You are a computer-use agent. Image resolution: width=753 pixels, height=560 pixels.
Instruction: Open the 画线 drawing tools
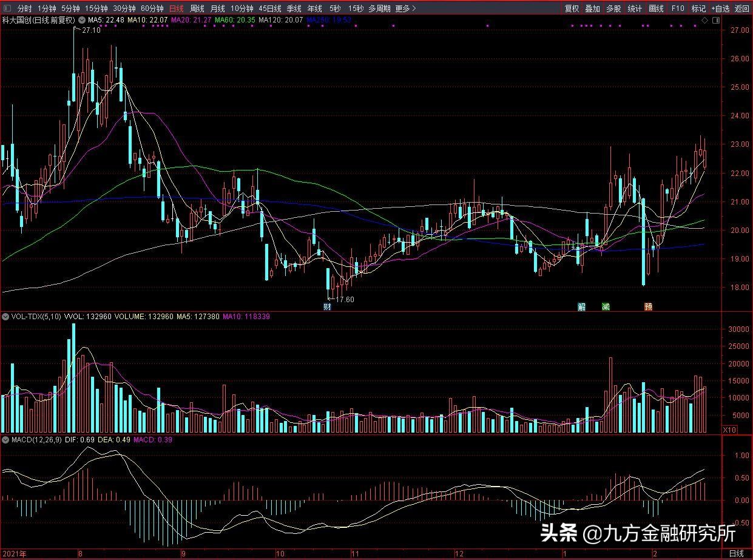[656, 8]
